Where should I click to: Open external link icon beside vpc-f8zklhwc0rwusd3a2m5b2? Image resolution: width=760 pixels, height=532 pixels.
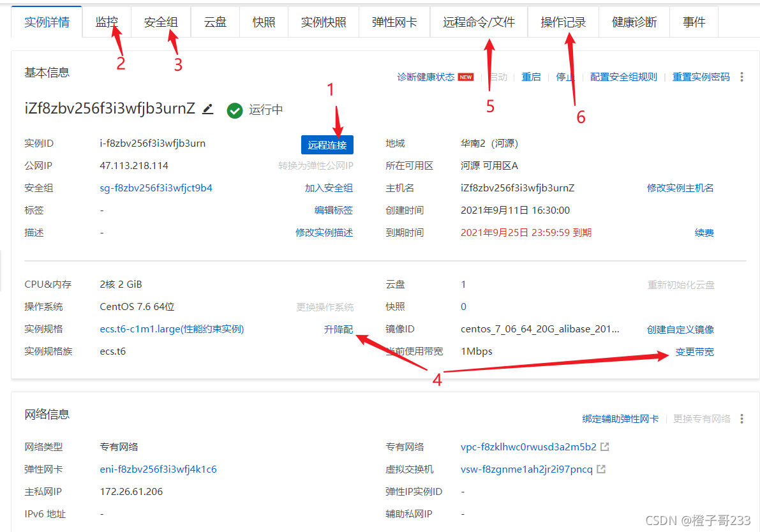[x=604, y=447]
